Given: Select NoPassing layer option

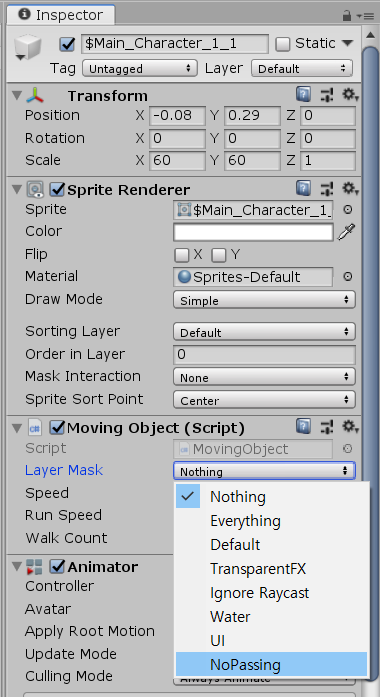Looking at the screenshot, I should point(272,665).
